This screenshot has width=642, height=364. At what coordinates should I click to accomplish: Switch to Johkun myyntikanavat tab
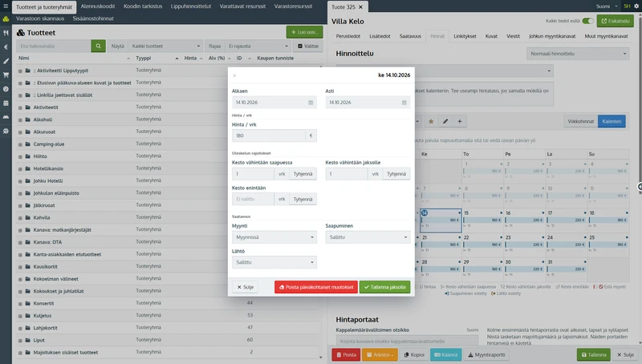click(x=552, y=36)
